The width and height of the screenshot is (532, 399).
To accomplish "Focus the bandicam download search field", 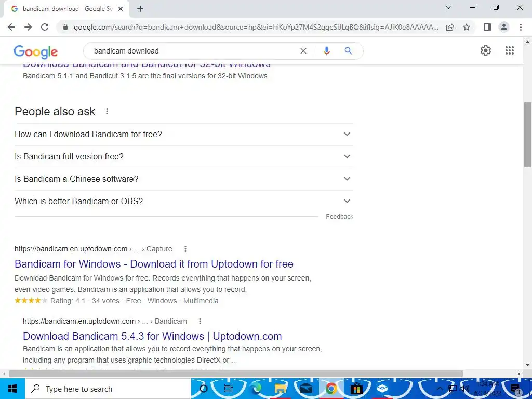I will (x=193, y=51).
